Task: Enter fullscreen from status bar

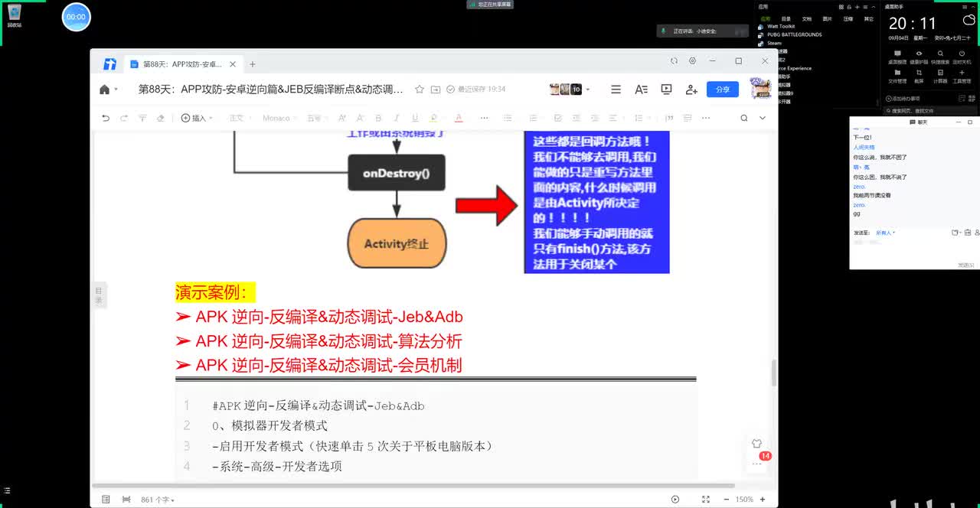Action: (705, 500)
